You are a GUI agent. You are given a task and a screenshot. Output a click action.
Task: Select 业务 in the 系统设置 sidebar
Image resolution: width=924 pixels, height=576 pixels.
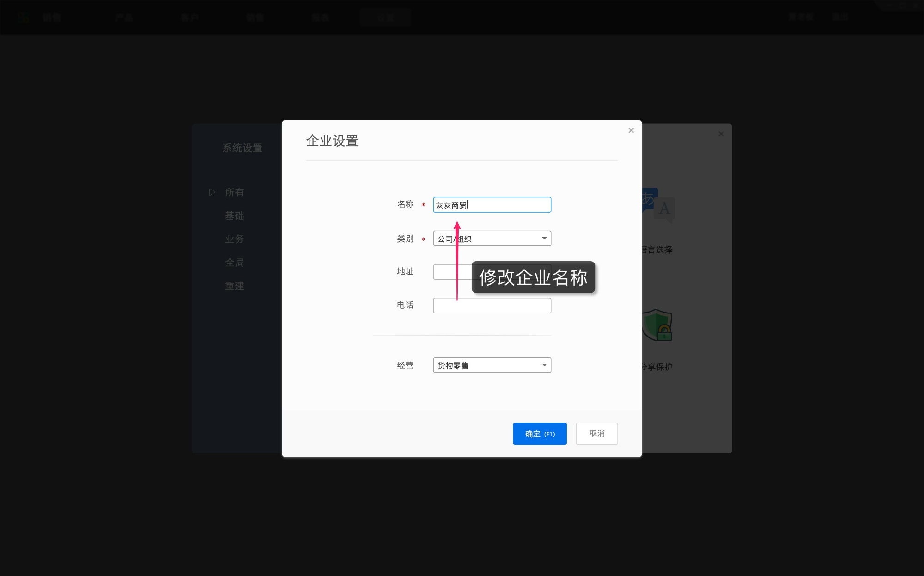(x=234, y=239)
